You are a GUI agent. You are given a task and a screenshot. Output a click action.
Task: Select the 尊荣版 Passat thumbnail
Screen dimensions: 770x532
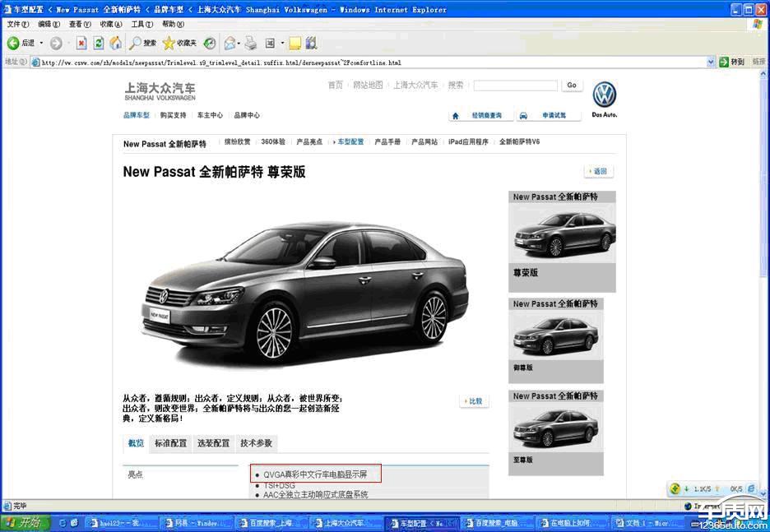pos(562,242)
